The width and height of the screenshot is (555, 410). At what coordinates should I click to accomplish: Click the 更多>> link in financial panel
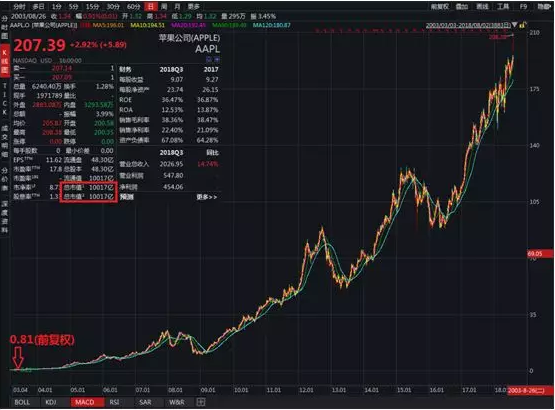[207, 197]
